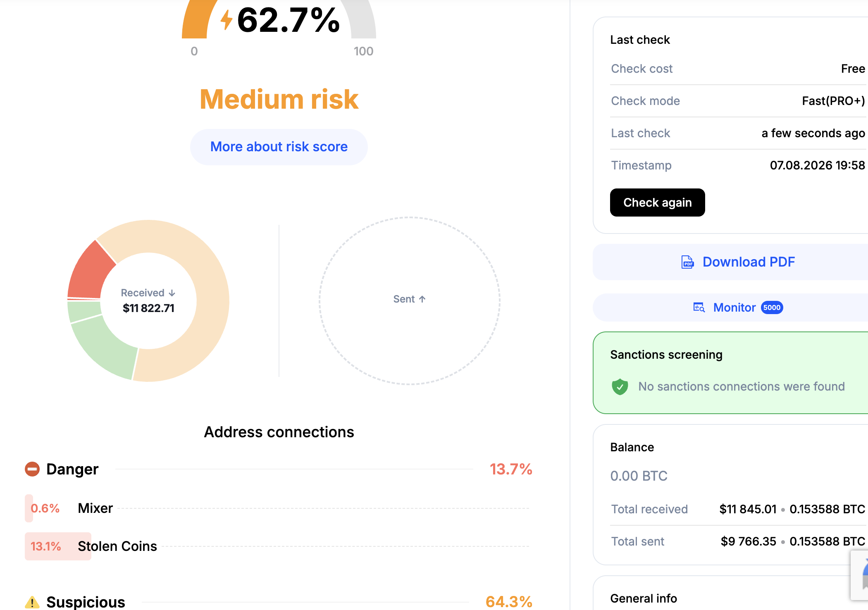Click the lightning bolt icon beside 62.7%
Viewport: 868px width, 610px height.
[x=226, y=20]
